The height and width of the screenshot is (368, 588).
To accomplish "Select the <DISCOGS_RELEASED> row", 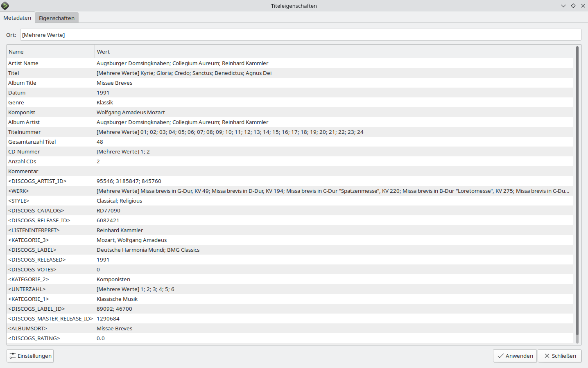I will tap(290, 260).
